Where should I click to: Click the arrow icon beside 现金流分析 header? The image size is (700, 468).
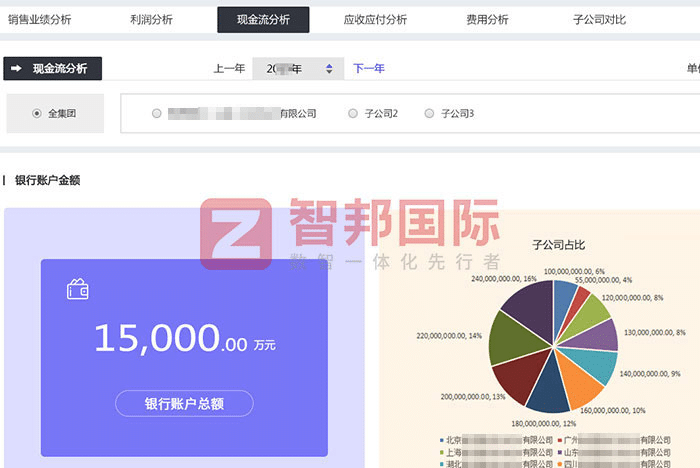[x=17, y=69]
